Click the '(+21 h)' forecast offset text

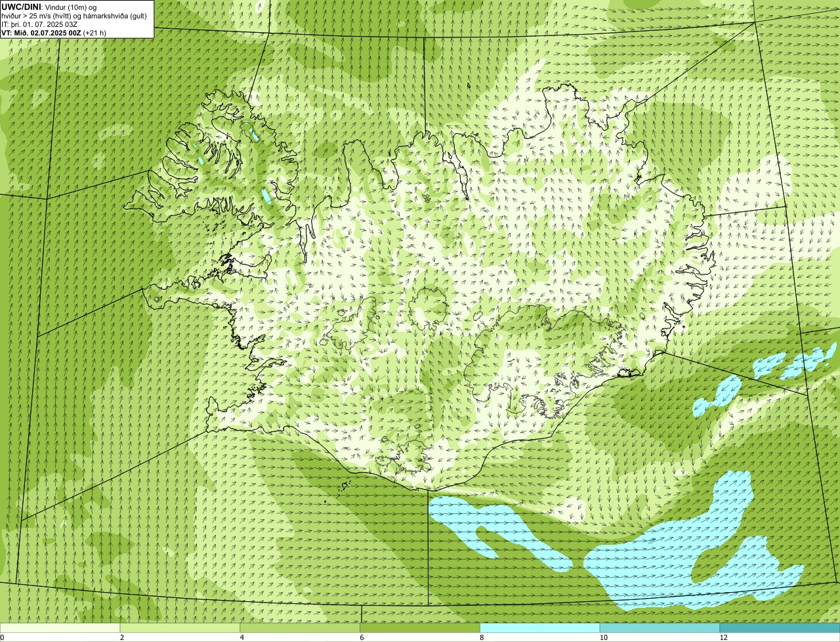tap(94, 32)
